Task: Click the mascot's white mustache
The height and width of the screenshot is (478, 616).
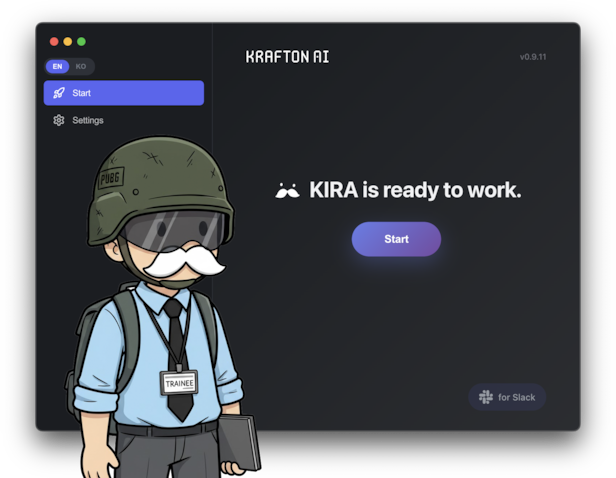Action: pyautogui.click(x=183, y=262)
